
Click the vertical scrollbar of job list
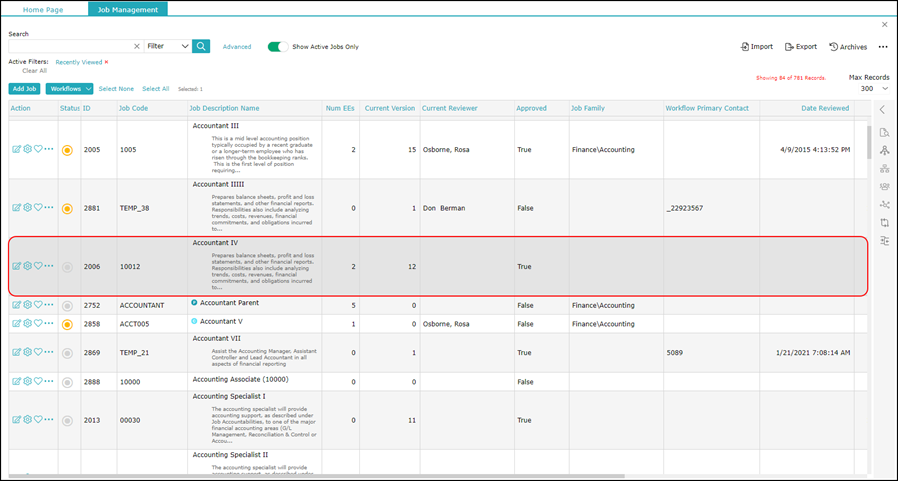tap(869, 140)
